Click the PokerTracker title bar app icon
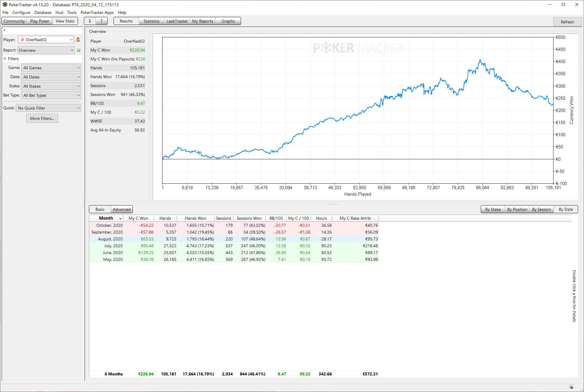Viewport: 584px width, 392px height. (5, 4)
